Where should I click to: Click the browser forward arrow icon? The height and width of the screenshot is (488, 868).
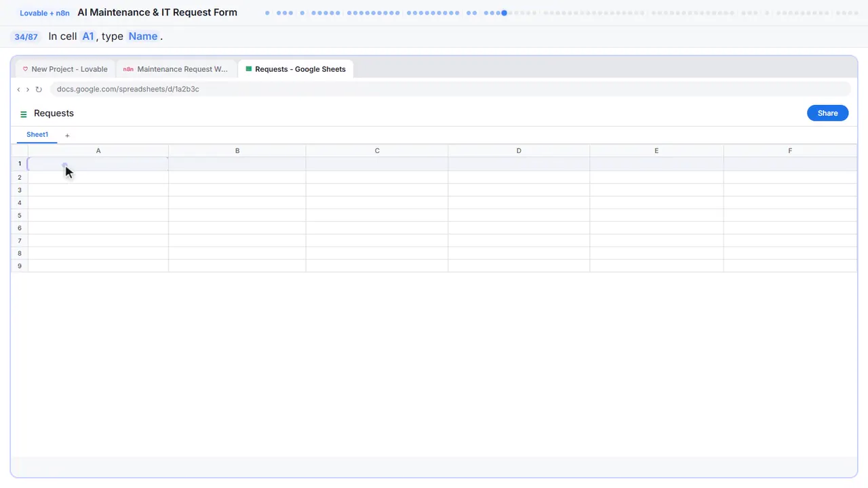tap(28, 89)
